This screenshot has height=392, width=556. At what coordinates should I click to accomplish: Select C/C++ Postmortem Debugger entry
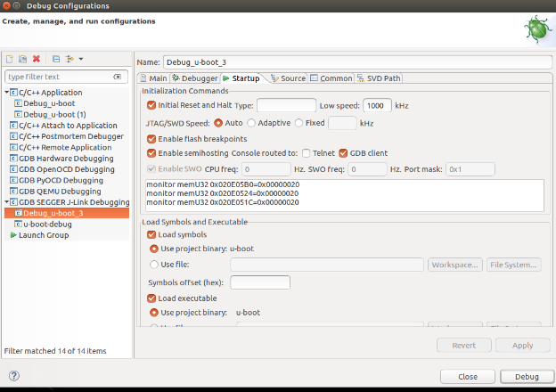71,136
